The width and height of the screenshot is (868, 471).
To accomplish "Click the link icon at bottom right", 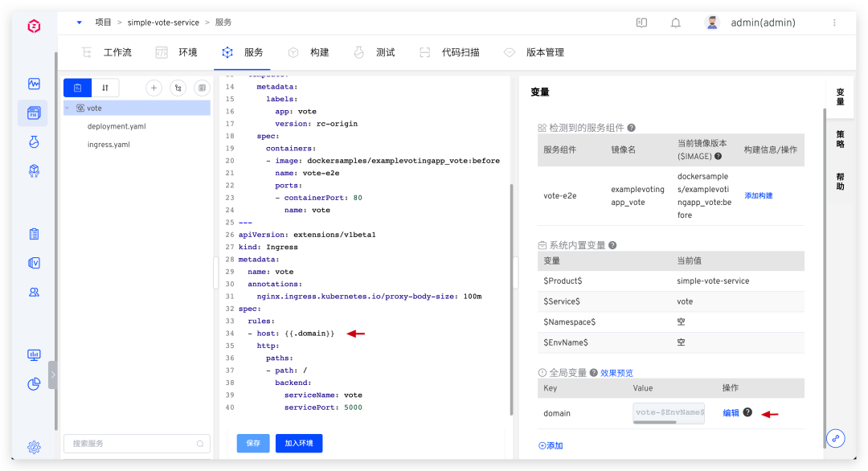I will point(836,438).
